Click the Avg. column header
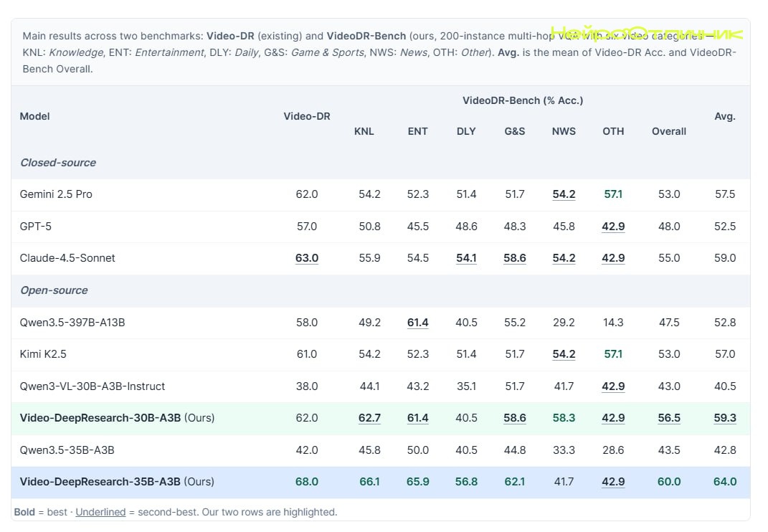The width and height of the screenshot is (768, 532). pos(725,116)
